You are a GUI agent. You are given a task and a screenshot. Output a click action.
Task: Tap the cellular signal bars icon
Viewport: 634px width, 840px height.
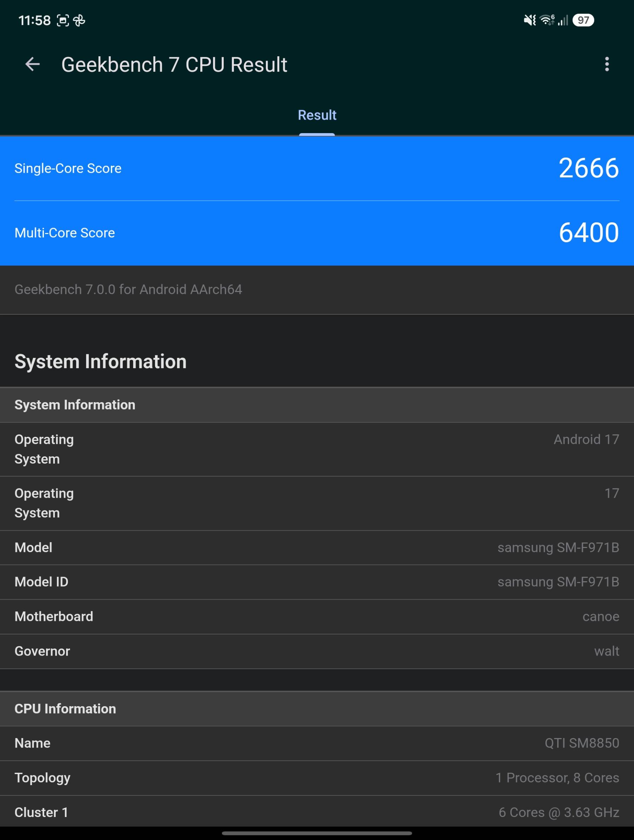click(x=562, y=21)
